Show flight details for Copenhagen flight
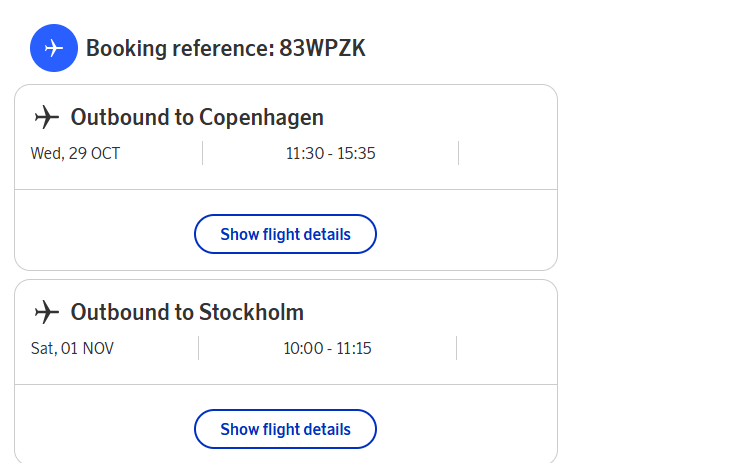This screenshot has width=743, height=463. pos(285,234)
